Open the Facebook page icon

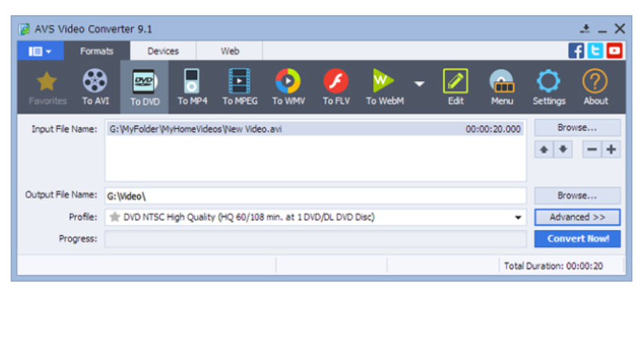(x=577, y=51)
